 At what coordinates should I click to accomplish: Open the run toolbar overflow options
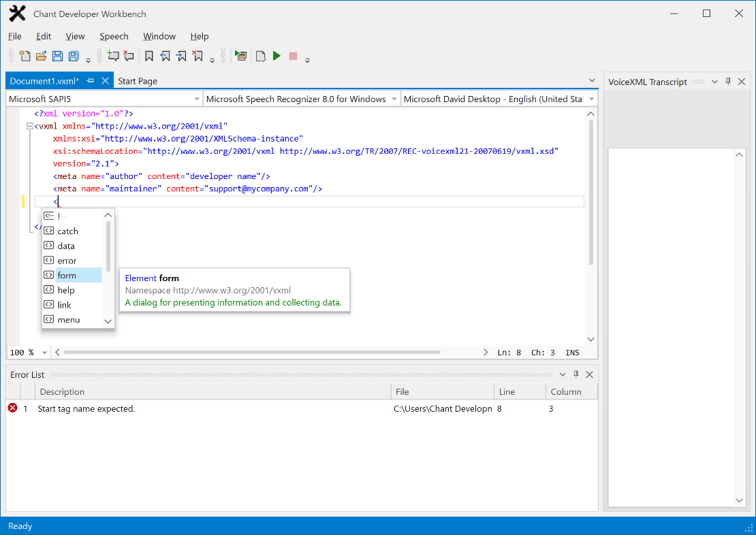pyautogui.click(x=307, y=60)
